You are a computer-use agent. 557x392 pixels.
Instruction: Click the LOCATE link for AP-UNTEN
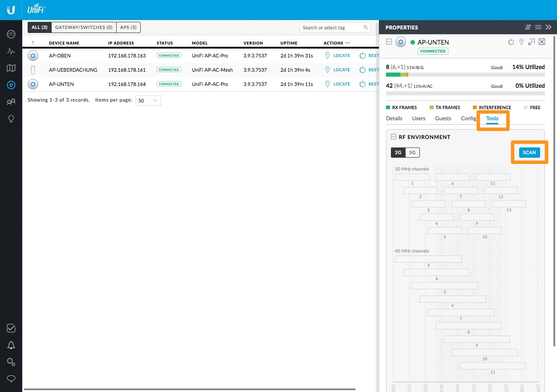342,84
